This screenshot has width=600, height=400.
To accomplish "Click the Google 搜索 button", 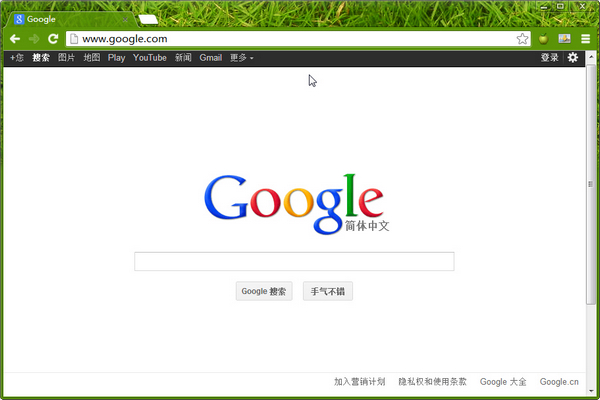I will [264, 291].
